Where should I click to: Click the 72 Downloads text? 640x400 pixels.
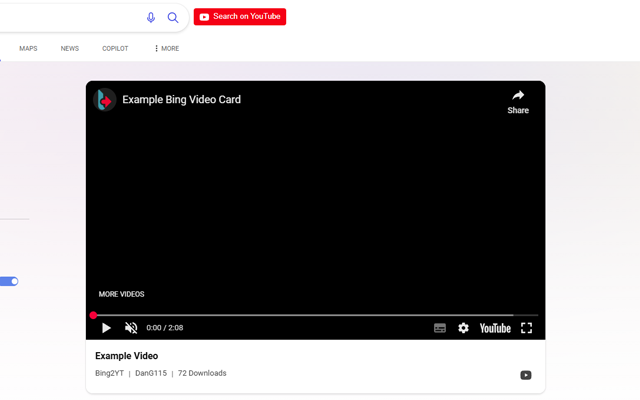point(202,373)
